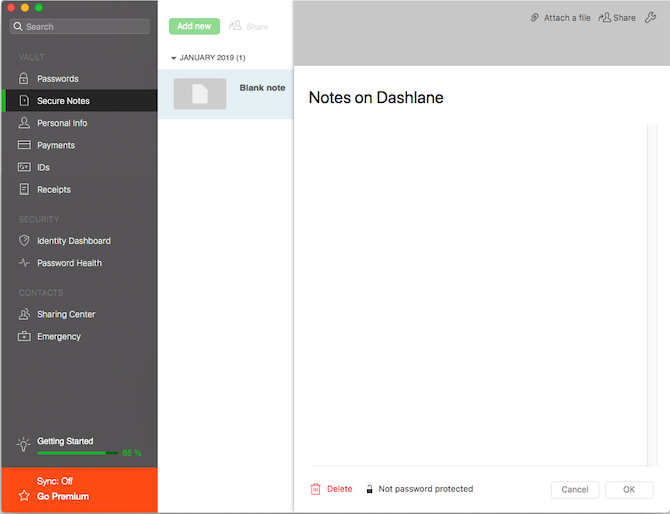Click into the note body text area
Image resolution: width=670 pixels, height=514 pixels.
(x=478, y=295)
